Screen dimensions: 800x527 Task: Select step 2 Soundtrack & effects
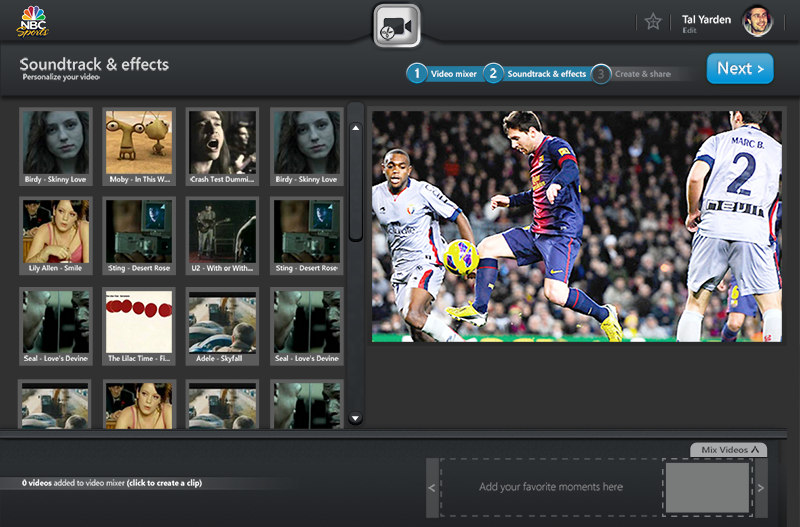click(x=535, y=74)
